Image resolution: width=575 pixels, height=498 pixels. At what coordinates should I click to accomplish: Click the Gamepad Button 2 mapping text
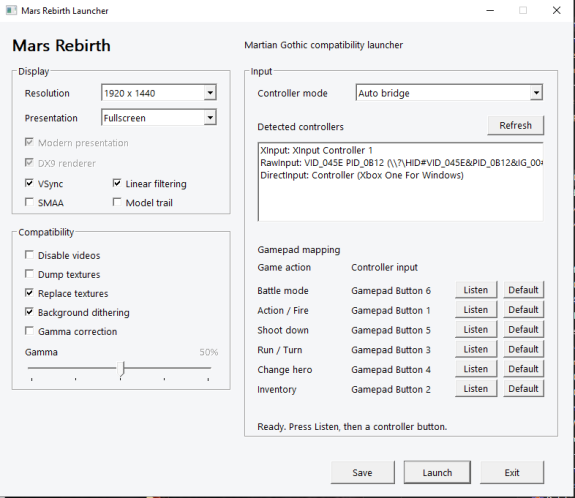coord(391,390)
